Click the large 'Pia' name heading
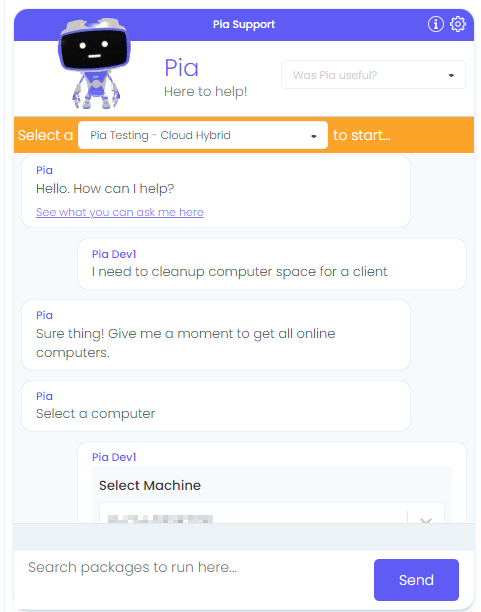The height and width of the screenshot is (612, 481). pyautogui.click(x=182, y=68)
